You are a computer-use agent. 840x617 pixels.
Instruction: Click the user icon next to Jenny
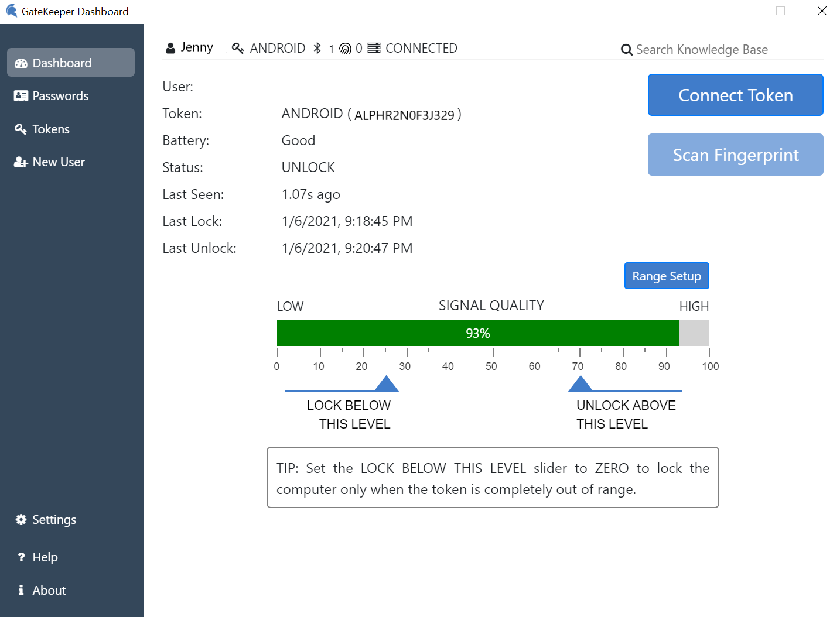(170, 47)
